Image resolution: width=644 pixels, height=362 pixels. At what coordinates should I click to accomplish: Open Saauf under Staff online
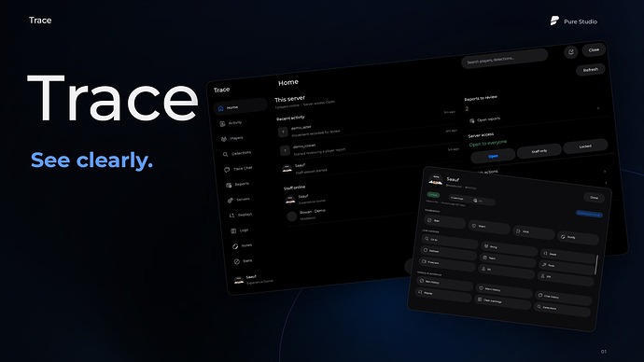click(306, 199)
